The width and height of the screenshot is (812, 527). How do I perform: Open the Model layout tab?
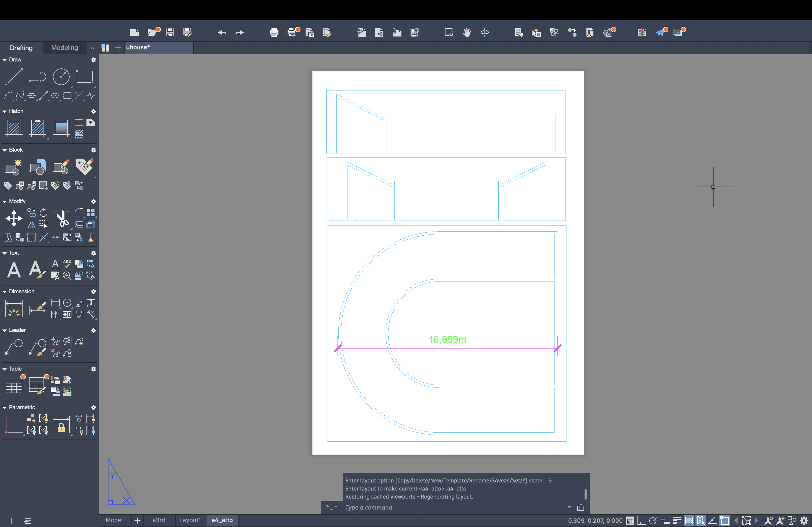point(114,520)
